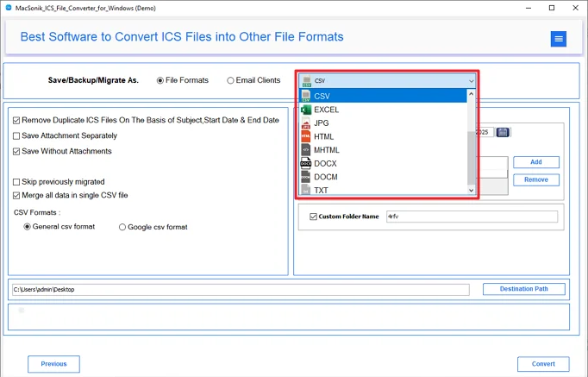Viewport: 588px width, 377px height.
Task: Click the Add button
Action: 536,162
